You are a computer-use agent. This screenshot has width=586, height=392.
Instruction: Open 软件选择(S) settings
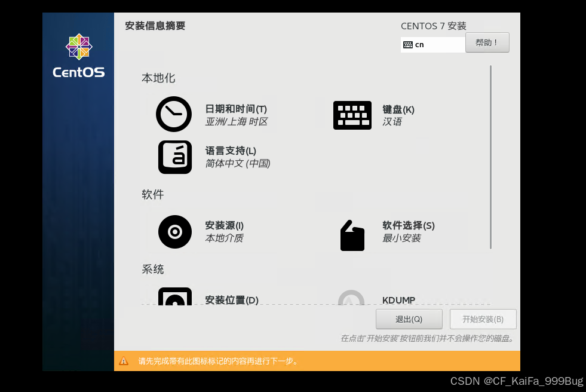point(408,226)
